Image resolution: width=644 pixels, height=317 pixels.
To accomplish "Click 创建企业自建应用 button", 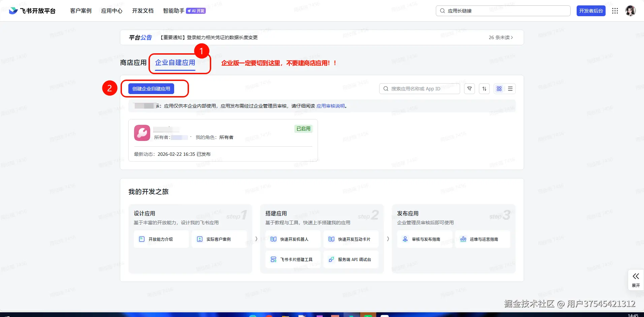I will 151,89.
